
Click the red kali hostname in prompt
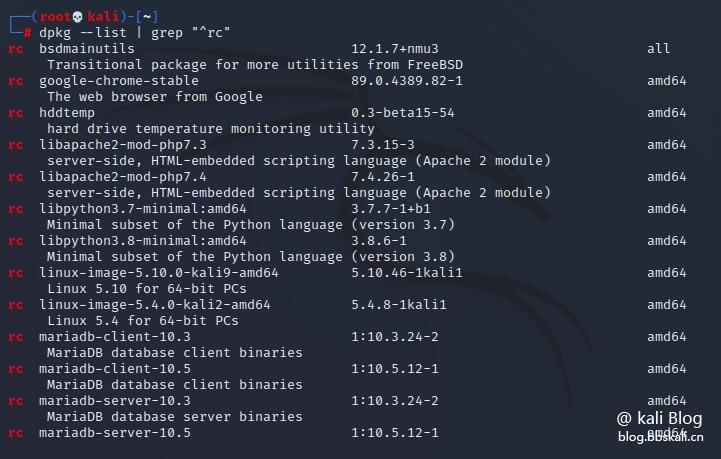click(x=103, y=17)
